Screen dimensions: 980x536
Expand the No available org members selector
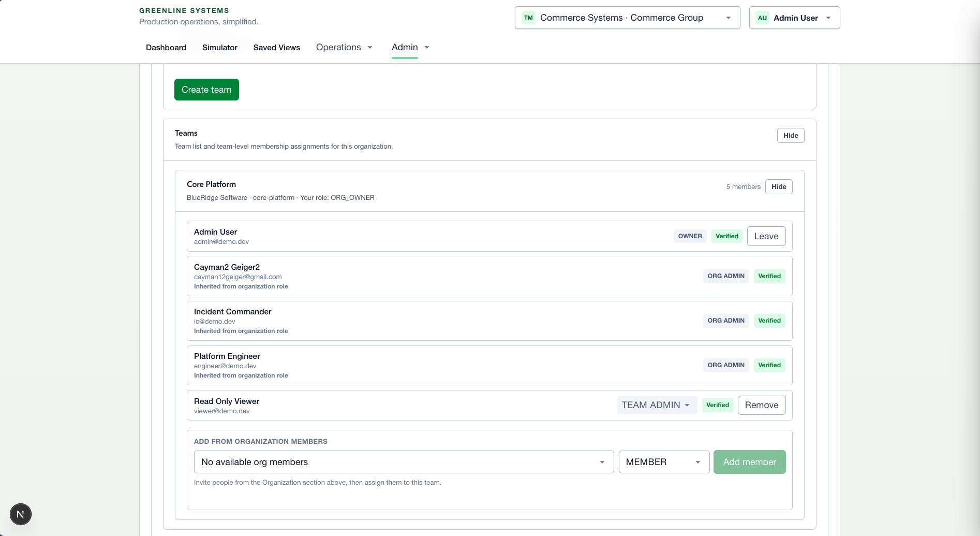[x=404, y=462]
